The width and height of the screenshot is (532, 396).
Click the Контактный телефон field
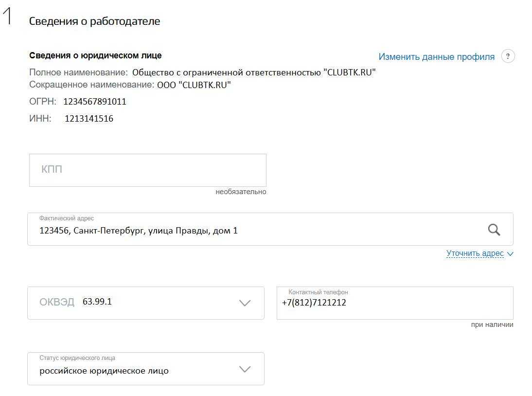394,303
